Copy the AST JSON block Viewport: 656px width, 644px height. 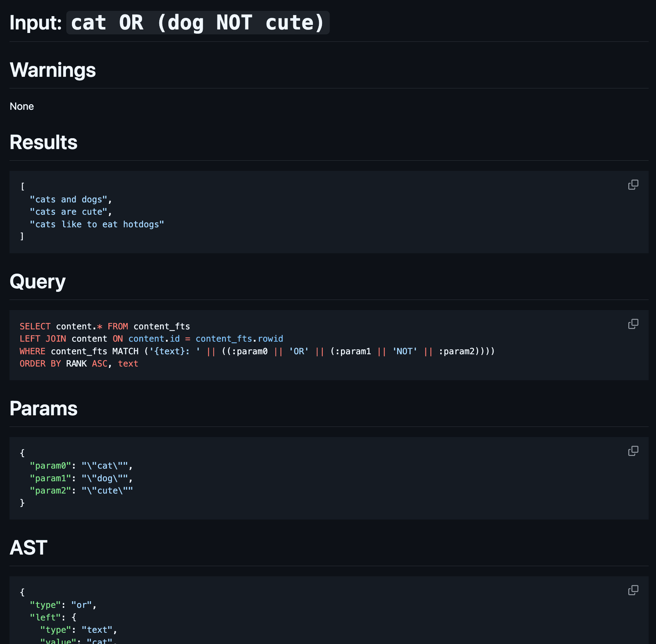click(633, 590)
